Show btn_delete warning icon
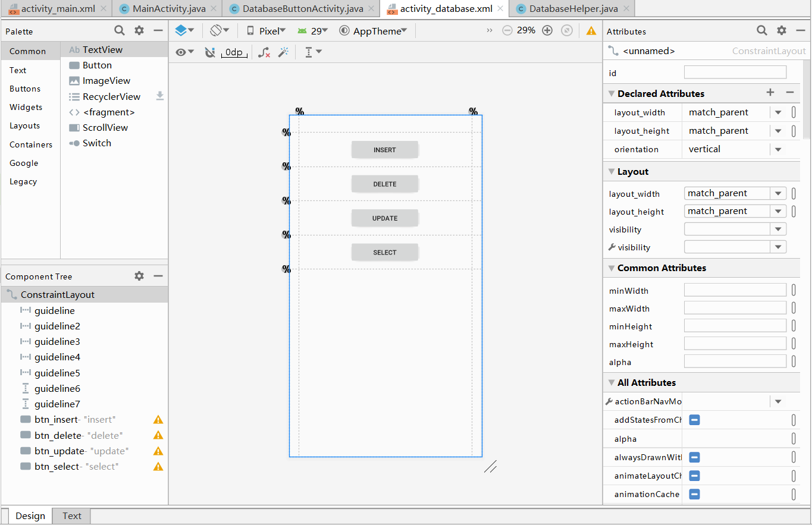 (158, 435)
